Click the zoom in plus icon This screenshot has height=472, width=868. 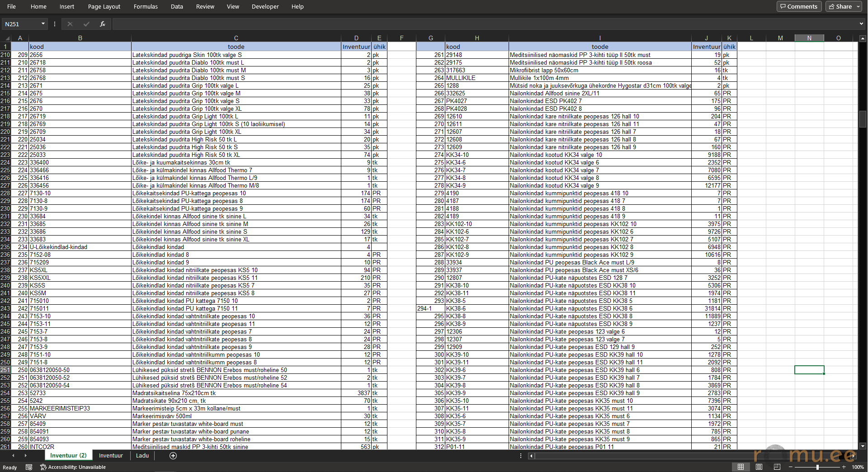click(844, 467)
